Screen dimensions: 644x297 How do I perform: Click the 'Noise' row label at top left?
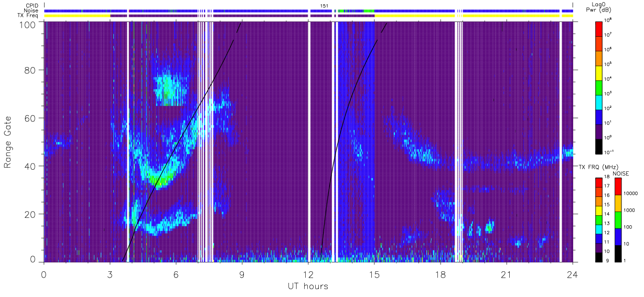click(x=31, y=10)
